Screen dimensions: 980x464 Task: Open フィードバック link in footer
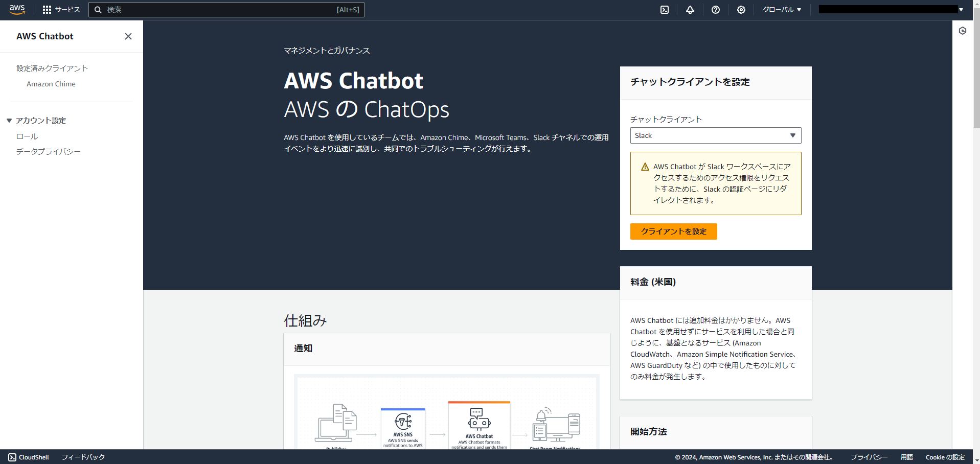[x=83, y=457]
